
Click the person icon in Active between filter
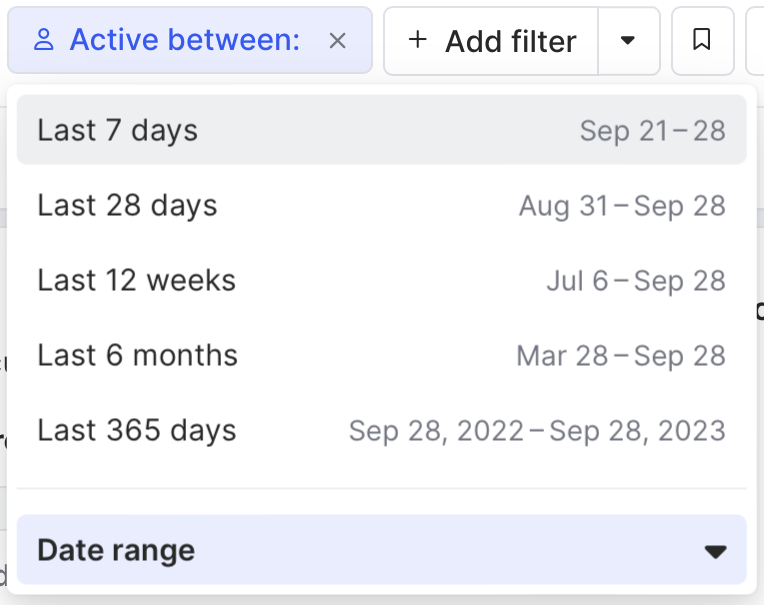coord(43,41)
